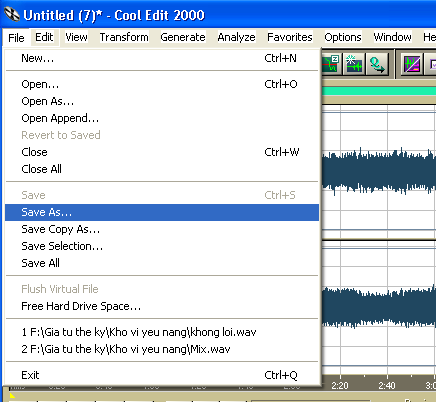Click the lower channel waveform
The height and width of the screenshot is (402, 436).
coord(379,307)
